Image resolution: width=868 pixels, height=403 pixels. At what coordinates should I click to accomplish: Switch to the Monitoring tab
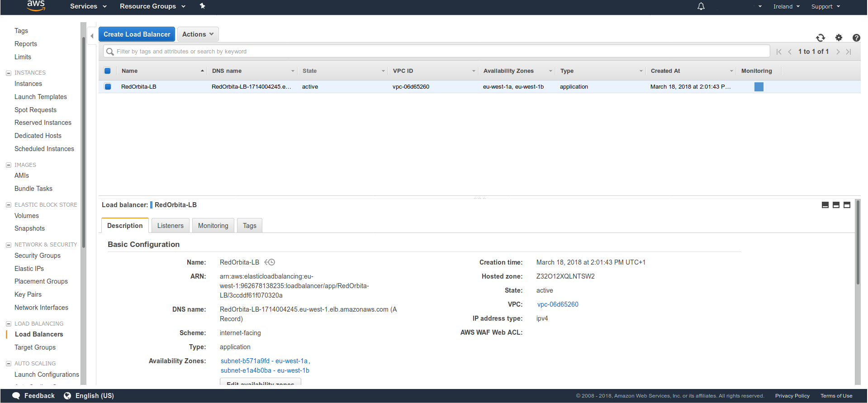(213, 226)
